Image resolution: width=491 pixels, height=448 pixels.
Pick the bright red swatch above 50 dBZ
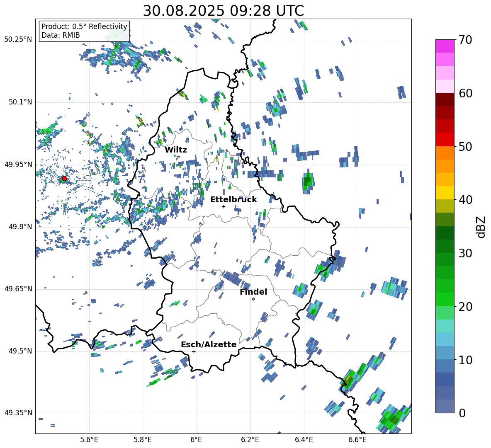click(445, 140)
